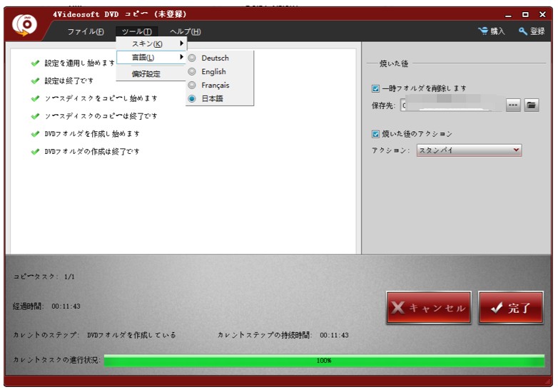
Task: Click checkmark beside DVDフォルダを作成し始めます
Action: 35,134
